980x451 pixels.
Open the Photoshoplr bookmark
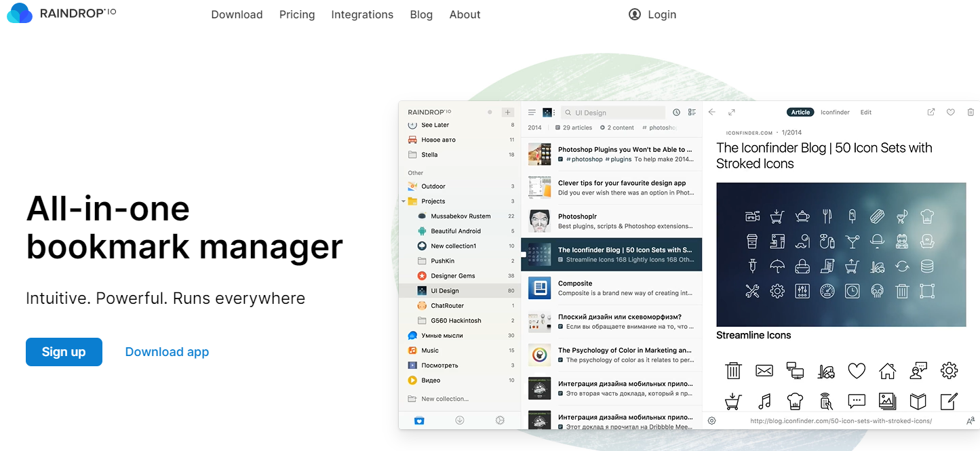pyautogui.click(x=611, y=221)
